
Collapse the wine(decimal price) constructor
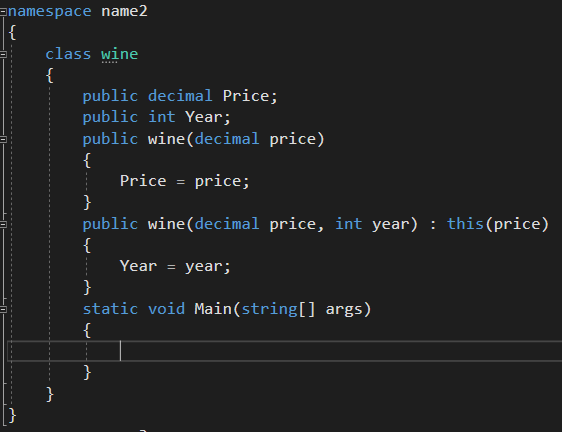(x=3, y=139)
